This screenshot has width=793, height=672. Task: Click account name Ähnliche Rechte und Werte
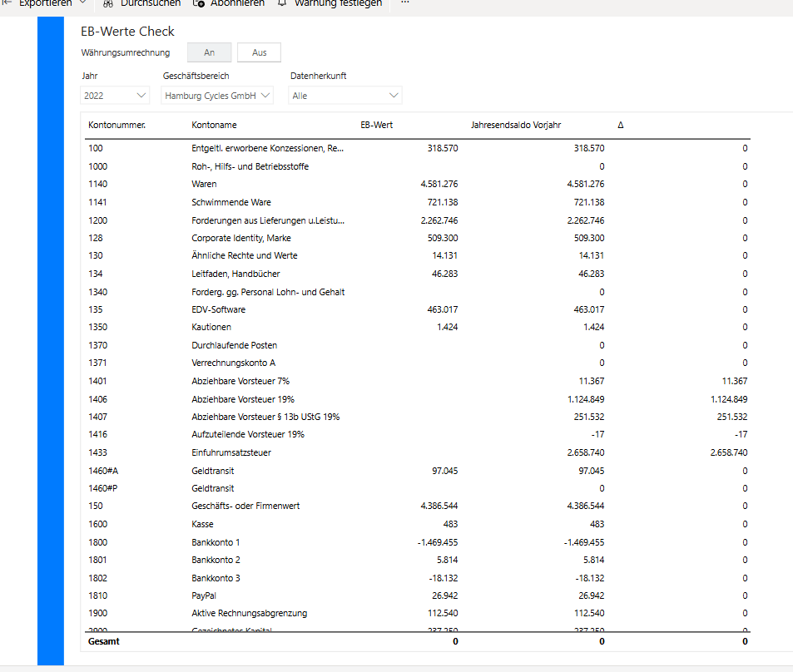(x=245, y=255)
